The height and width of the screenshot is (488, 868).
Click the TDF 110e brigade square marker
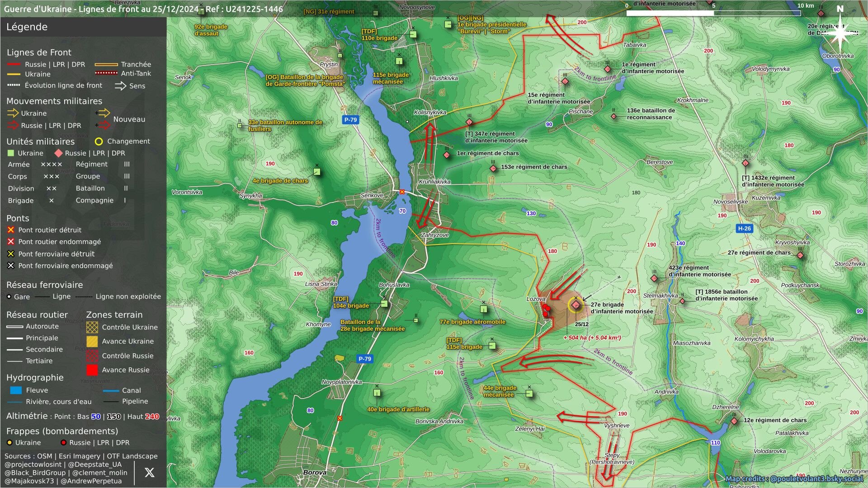point(413,34)
